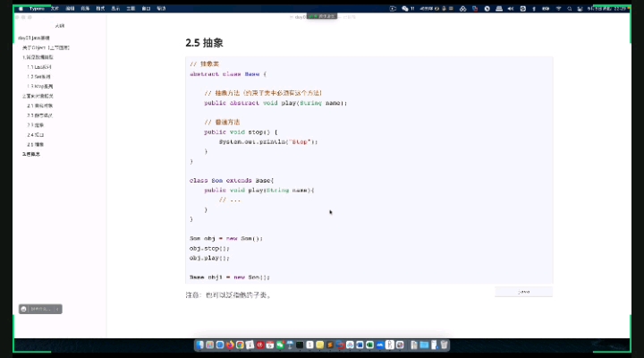Open Spotlight search in the menu bar
Screen dimensions: 644x358
click(569, 8)
